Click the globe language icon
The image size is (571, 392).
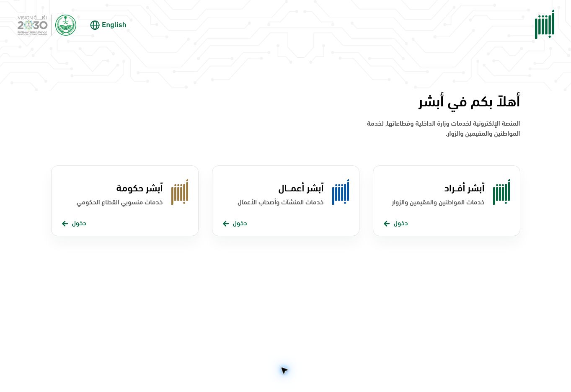coord(95,25)
